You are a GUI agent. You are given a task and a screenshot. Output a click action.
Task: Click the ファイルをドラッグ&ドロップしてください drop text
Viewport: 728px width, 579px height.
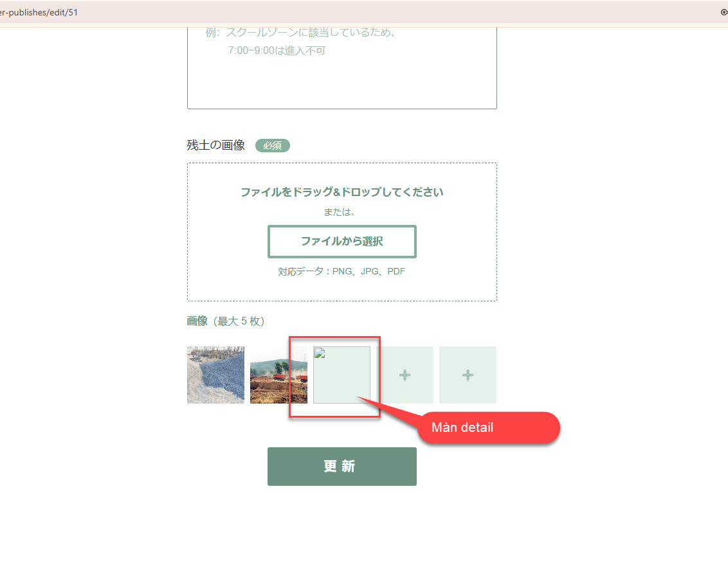tap(341, 192)
